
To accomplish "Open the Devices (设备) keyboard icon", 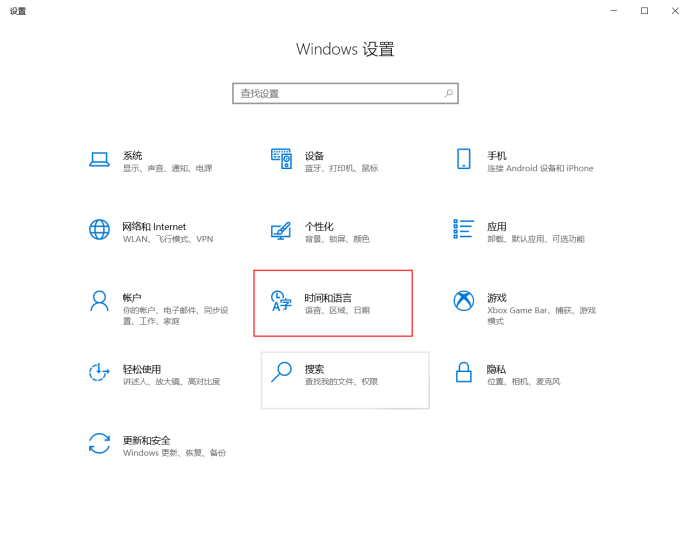I will [281, 159].
